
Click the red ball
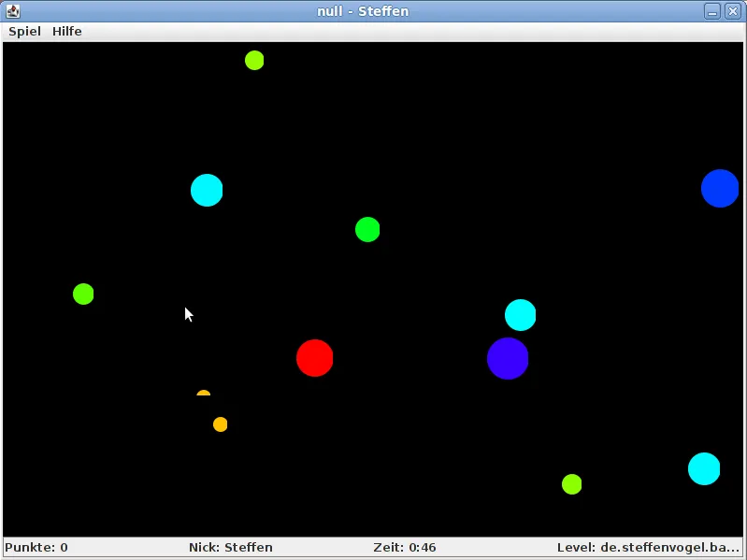(x=314, y=358)
